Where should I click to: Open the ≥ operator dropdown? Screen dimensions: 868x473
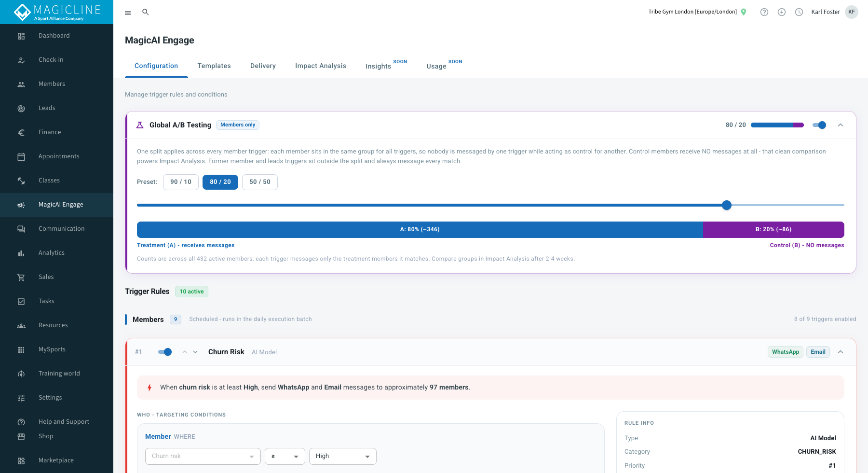click(285, 456)
